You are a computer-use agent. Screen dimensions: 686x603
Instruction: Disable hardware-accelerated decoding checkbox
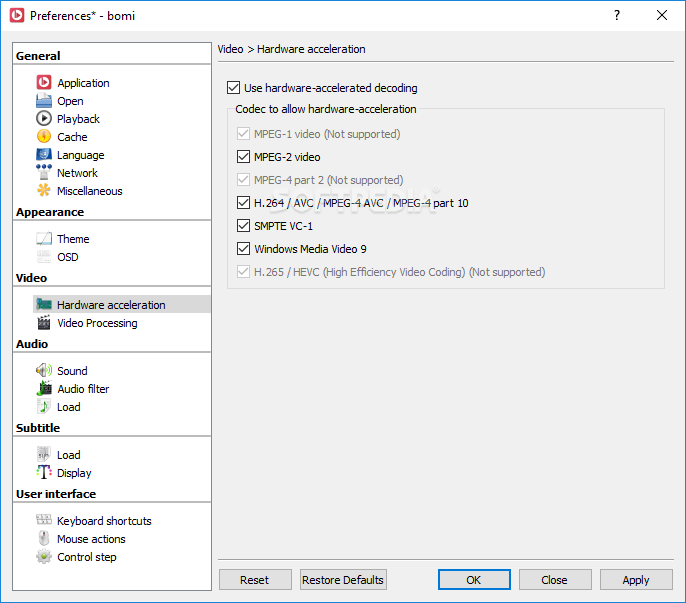233,88
